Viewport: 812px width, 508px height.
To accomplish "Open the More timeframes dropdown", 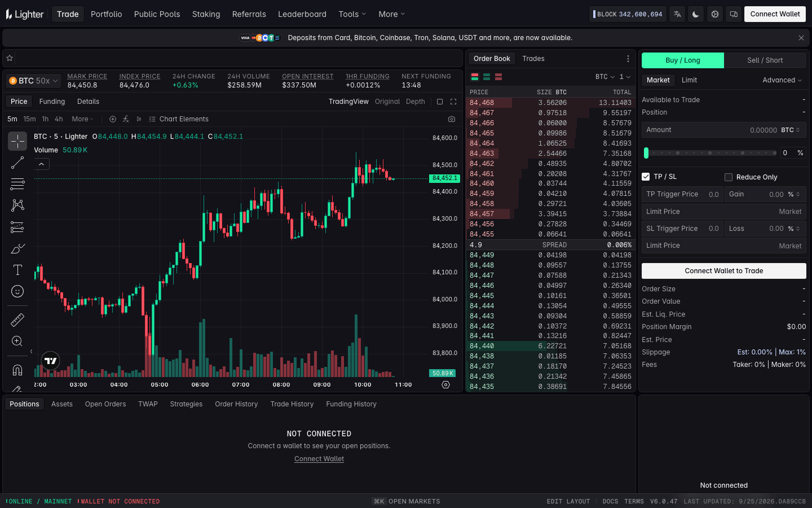I will pyautogui.click(x=83, y=119).
